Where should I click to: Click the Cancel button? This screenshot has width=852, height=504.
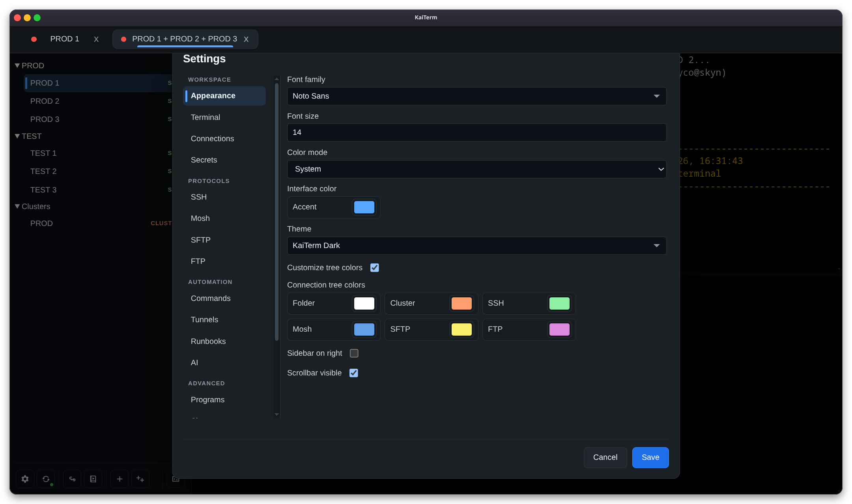pos(605,457)
